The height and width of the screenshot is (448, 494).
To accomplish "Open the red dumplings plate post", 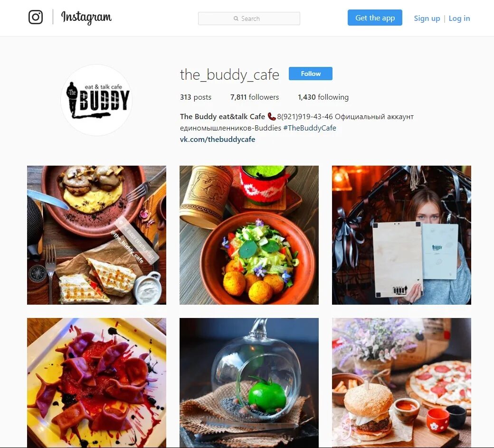I will point(96,383).
